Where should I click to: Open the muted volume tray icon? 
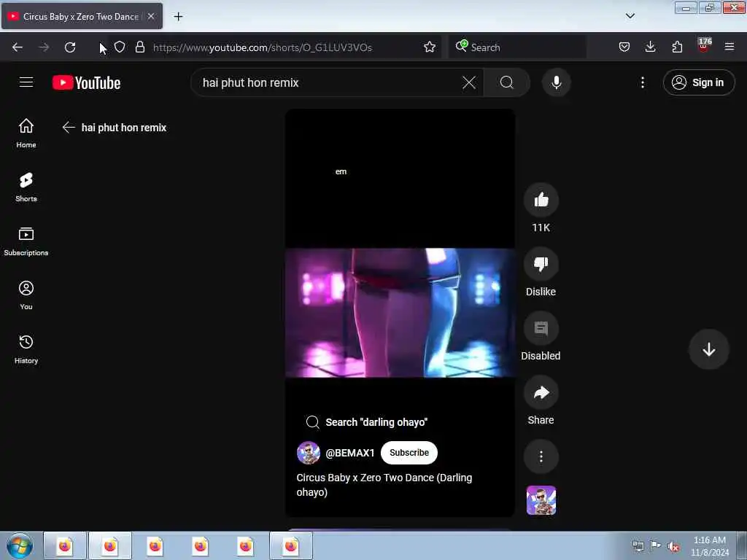coord(673,546)
